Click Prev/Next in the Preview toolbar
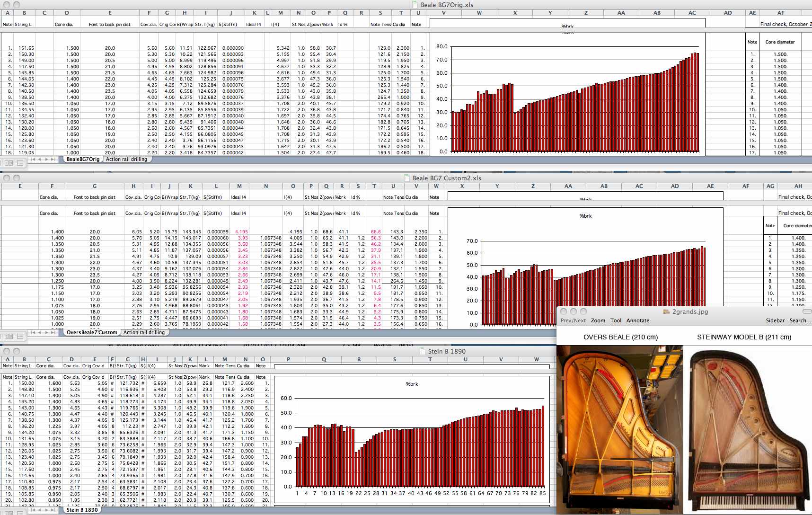The width and height of the screenshot is (812, 515). [573, 320]
